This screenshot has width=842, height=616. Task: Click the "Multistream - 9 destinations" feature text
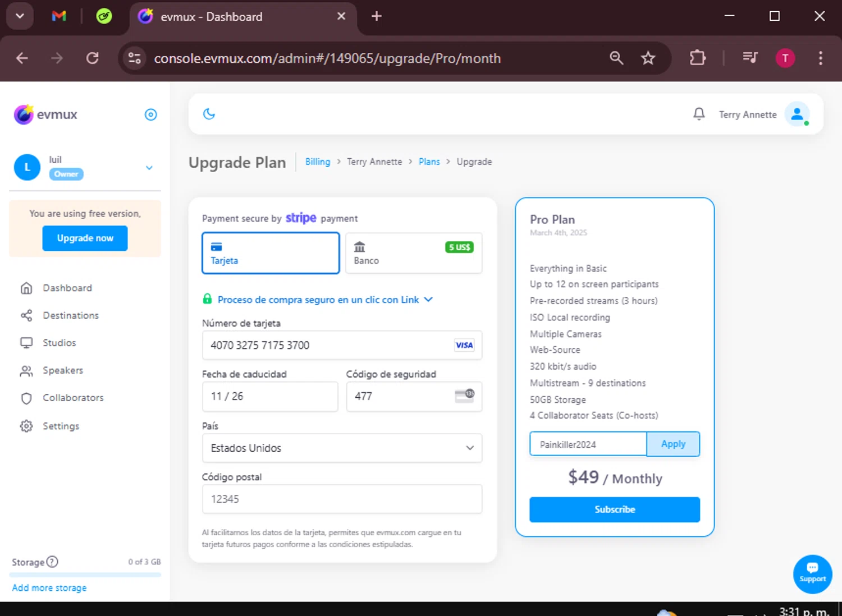click(588, 383)
